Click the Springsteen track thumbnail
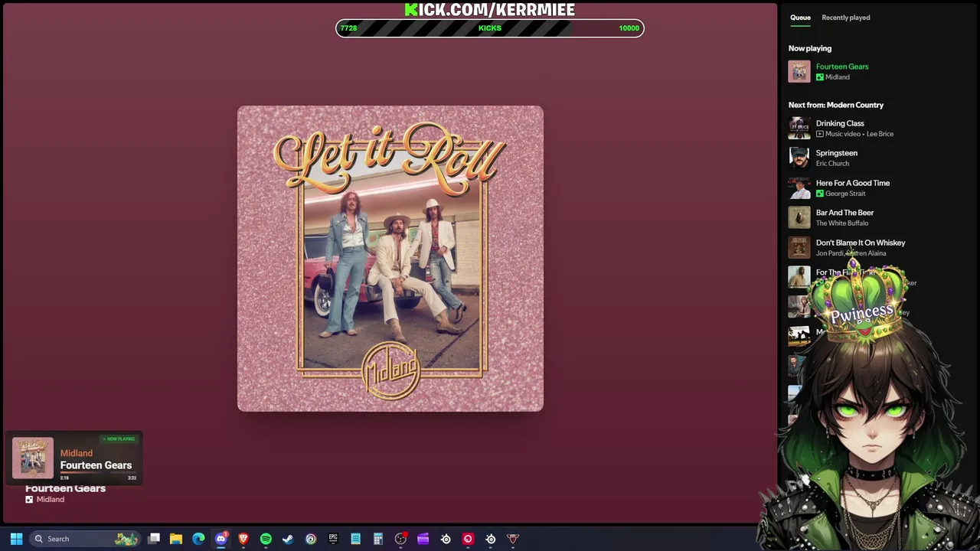 (x=799, y=158)
